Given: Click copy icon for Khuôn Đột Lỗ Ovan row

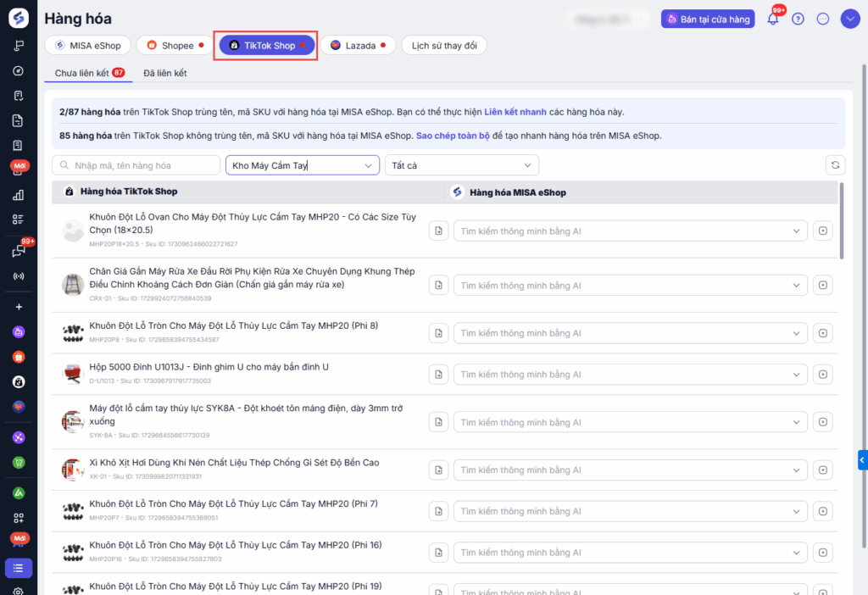Looking at the screenshot, I should pos(438,231).
